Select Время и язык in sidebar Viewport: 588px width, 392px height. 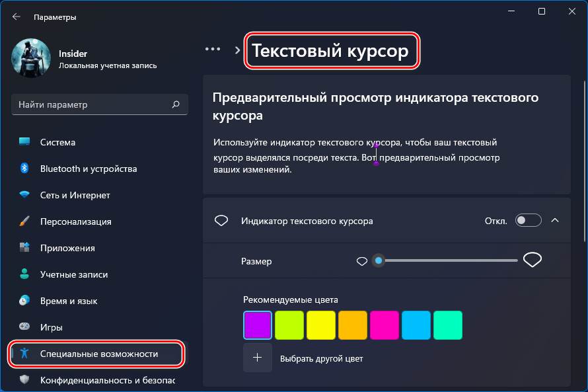pyautogui.click(x=68, y=301)
